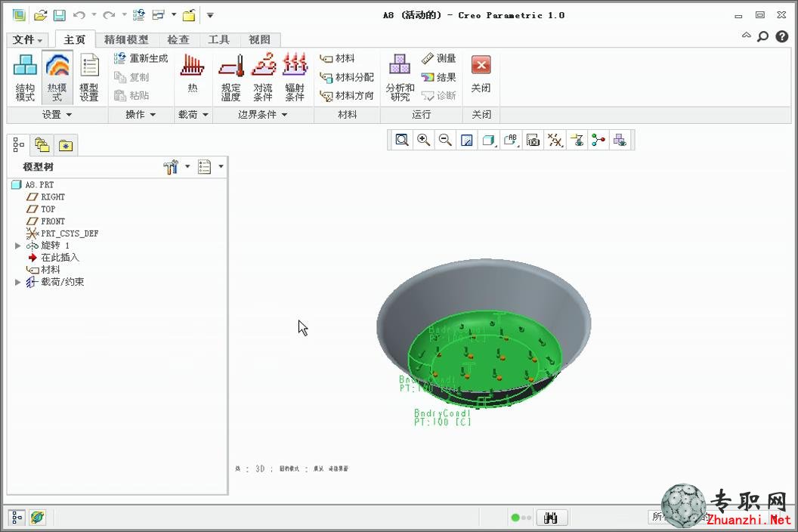The height and width of the screenshot is (532, 798).
Task: Click the Redo arrow icon
Action: pos(108,15)
